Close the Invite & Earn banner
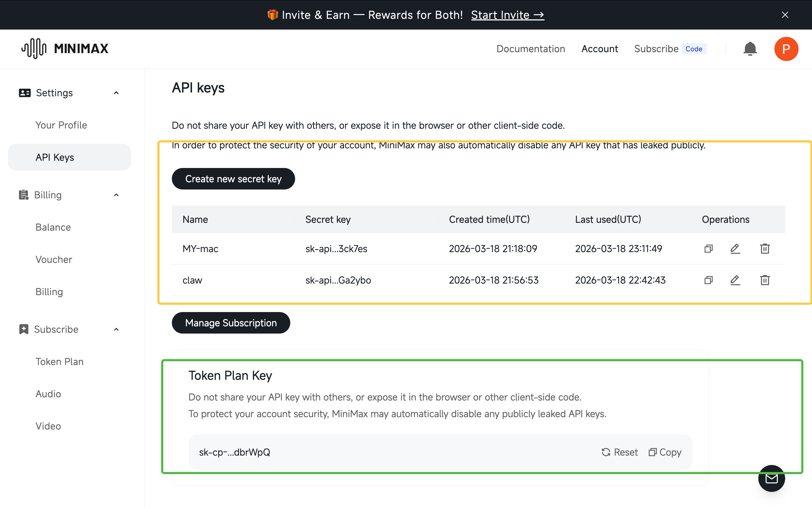The height and width of the screenshot is (508, 812). pos(785,15)
